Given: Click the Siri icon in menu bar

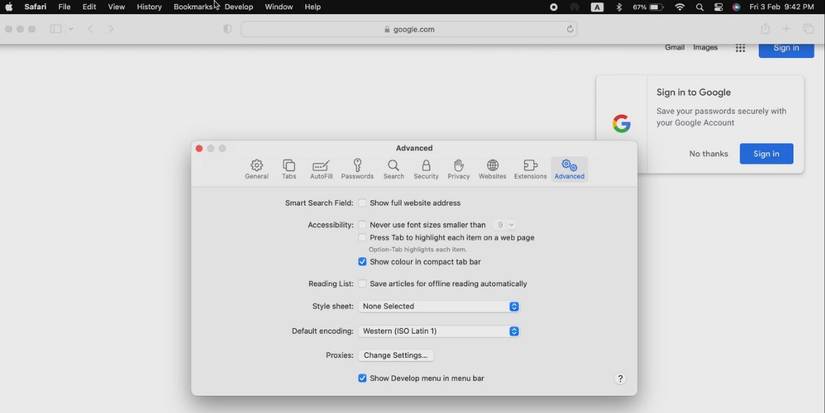Looking at the screenshot, I should 736,7.
